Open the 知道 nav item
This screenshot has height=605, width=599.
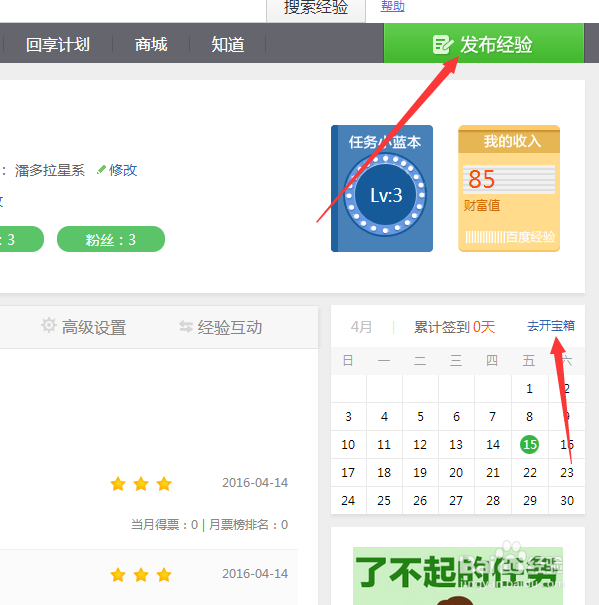click(x=228, y=44)
